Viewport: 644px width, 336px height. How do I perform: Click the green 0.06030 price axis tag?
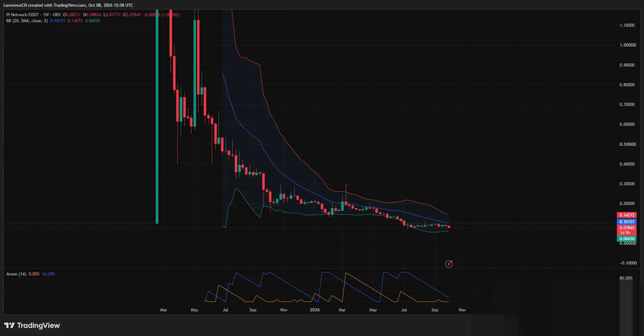[x=627, y=239]
